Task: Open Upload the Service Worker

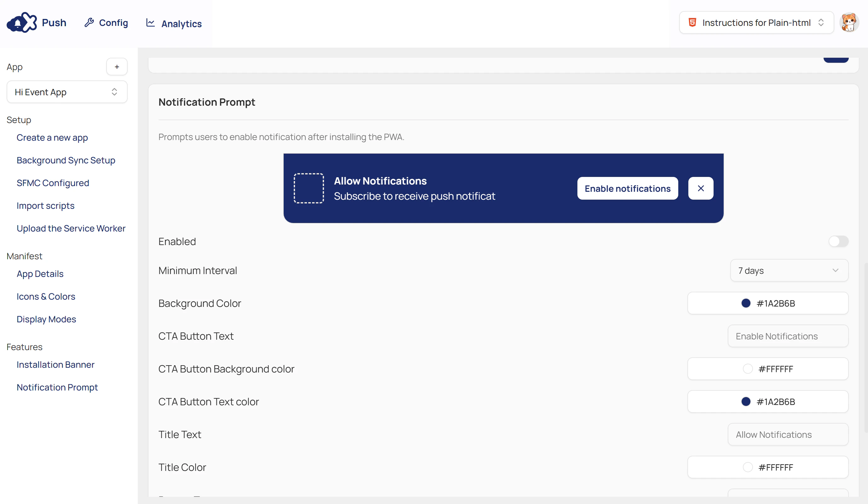Action: (x=71, y=228)
